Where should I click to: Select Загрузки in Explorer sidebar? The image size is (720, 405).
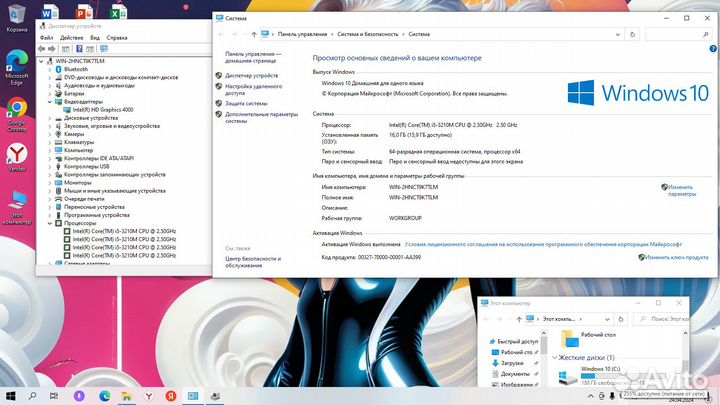tap(512, 363)
